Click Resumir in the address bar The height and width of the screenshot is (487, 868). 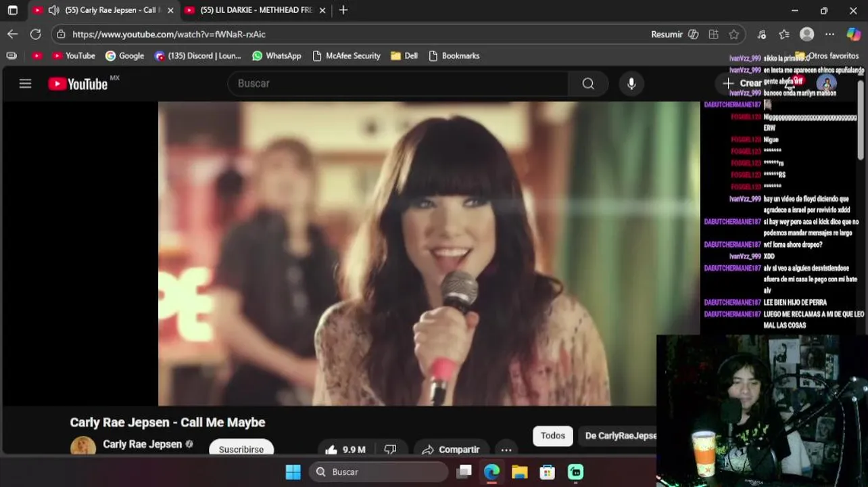[x=667, y=34]
